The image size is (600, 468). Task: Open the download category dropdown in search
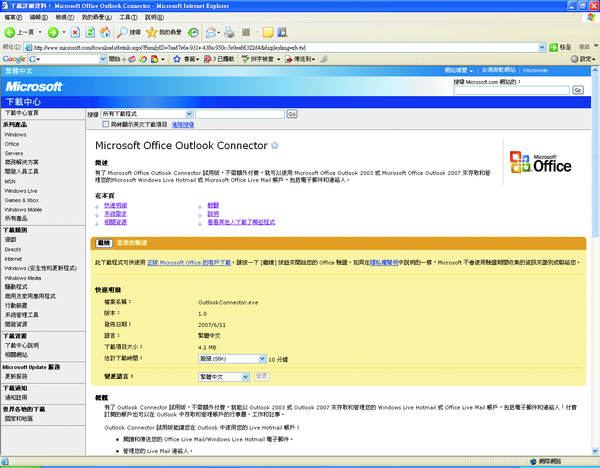[x=189, y=114]
